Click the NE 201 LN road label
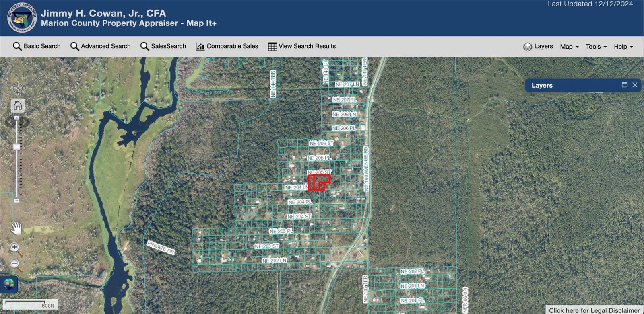 click(412, 286)
